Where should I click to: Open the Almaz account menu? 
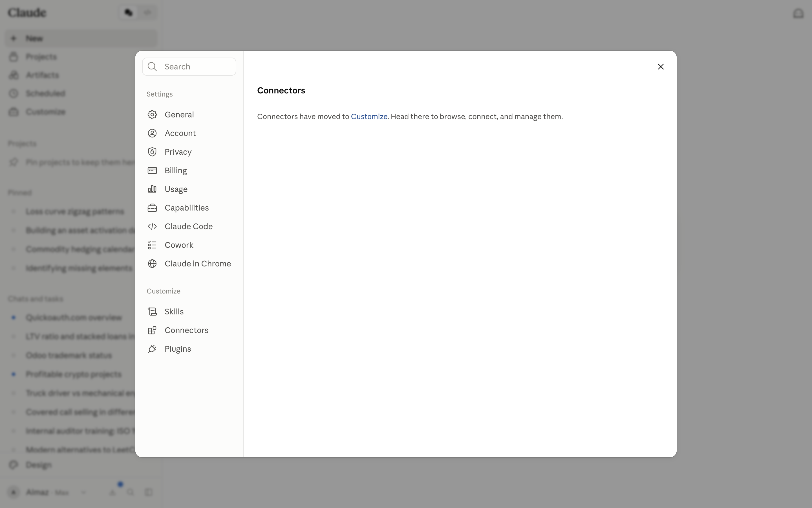coord(47,492)
